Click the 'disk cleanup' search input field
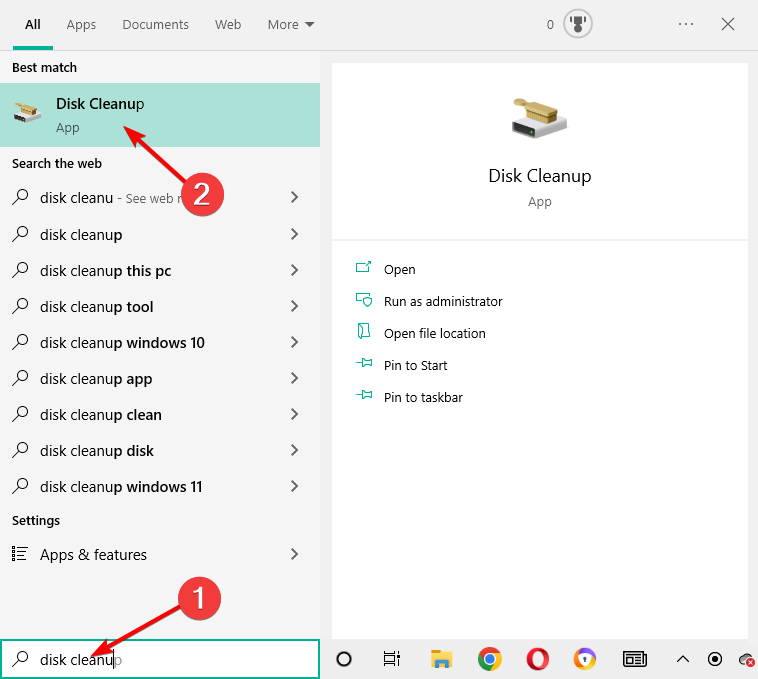 [160, 659]
